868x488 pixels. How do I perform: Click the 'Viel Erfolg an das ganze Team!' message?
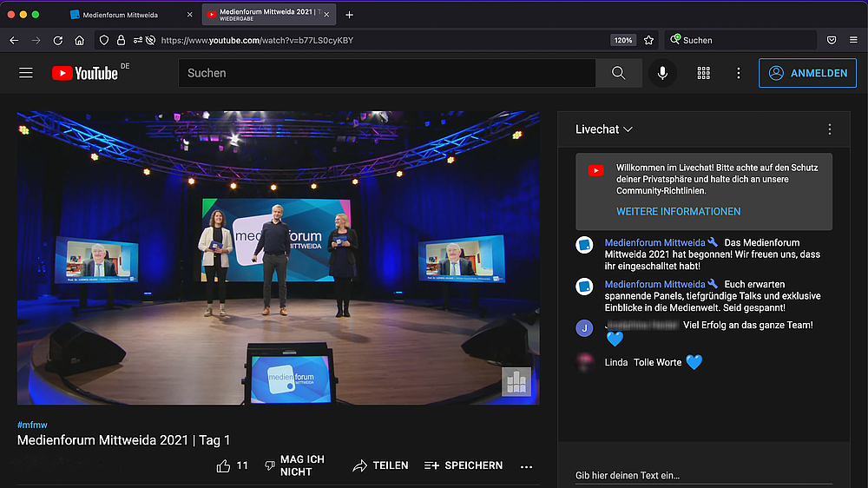click(x=748, y=325)
